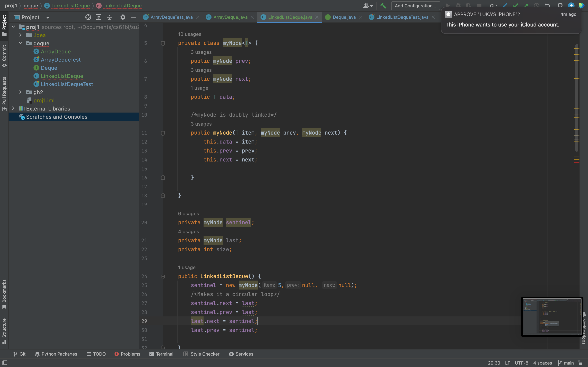
Task: Click the Collapse All icon in Project panel
Action: click(x=109, y=17)
